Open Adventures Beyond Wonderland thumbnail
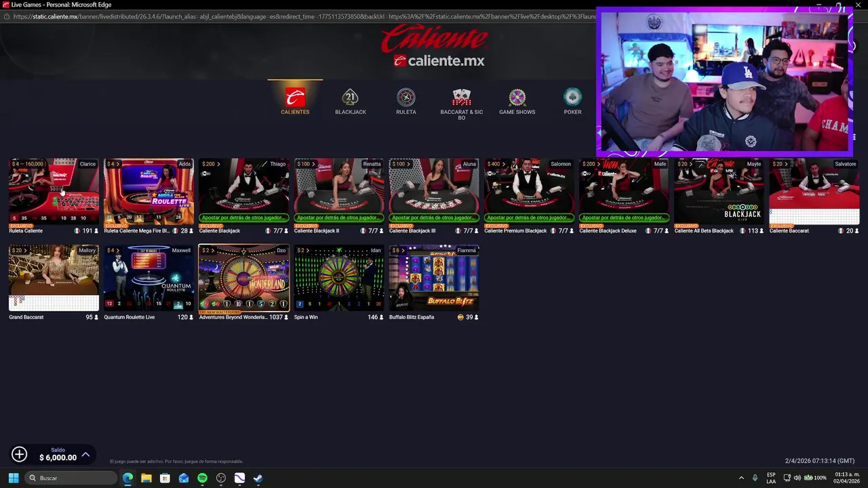868x488 pixels. (243, 278)
